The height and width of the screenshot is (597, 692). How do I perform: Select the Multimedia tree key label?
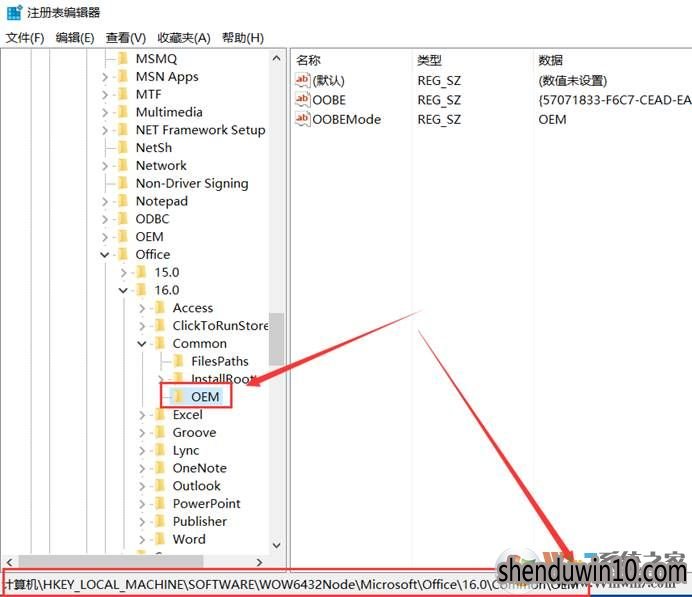(169, 112)
